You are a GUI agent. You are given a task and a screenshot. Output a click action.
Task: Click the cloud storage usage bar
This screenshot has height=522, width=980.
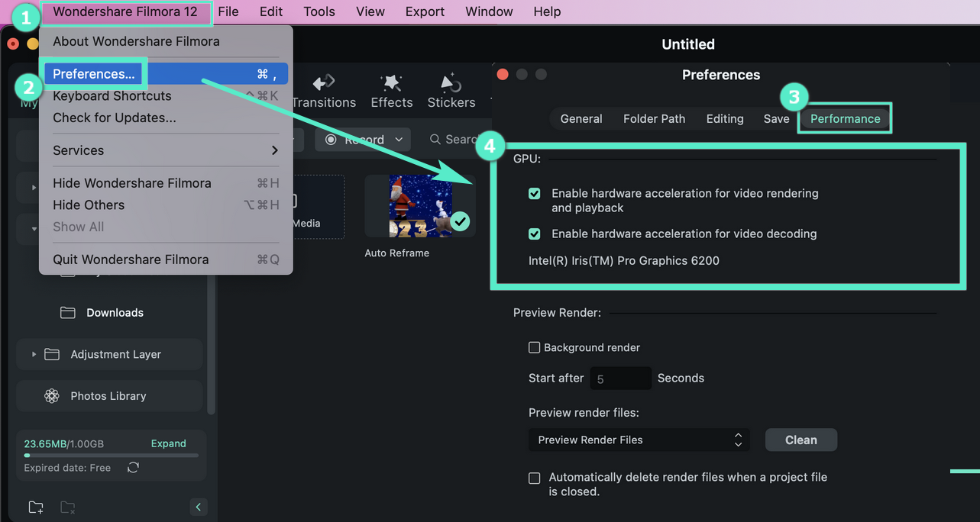click(x=112, y=456)
